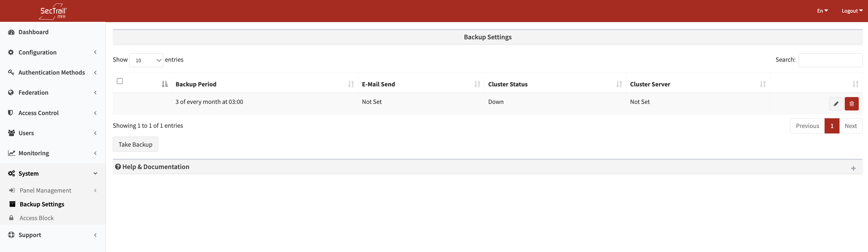
Task: Click into the Search input field
Action: tap(830, 60)
